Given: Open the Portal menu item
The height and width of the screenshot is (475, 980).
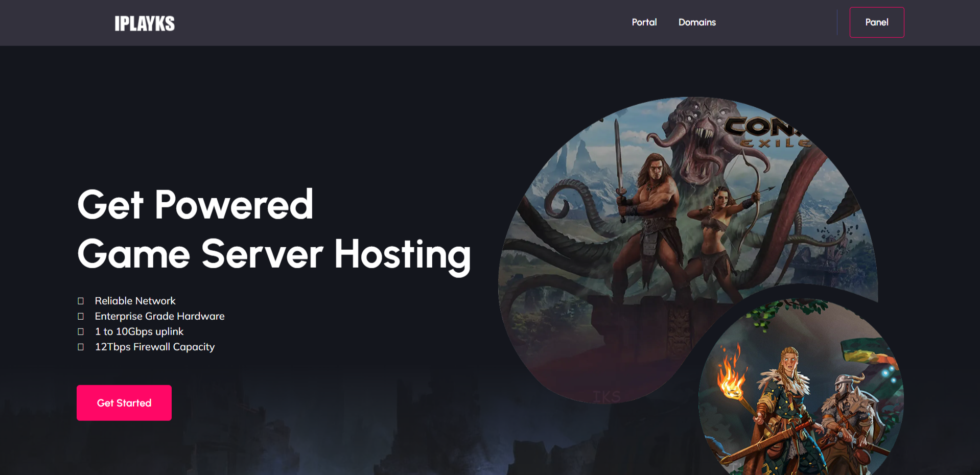Looking at the screenshot, I should point(644,22).
